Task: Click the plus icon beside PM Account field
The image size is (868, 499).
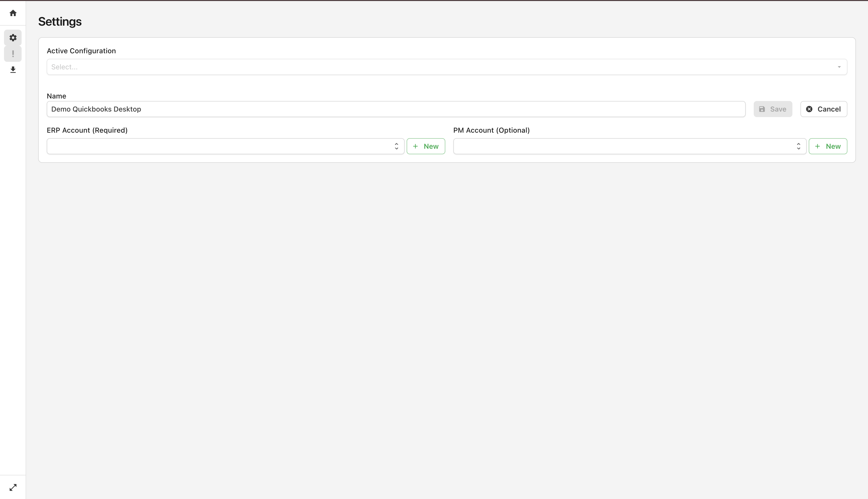Action: [x=817, y=146]
